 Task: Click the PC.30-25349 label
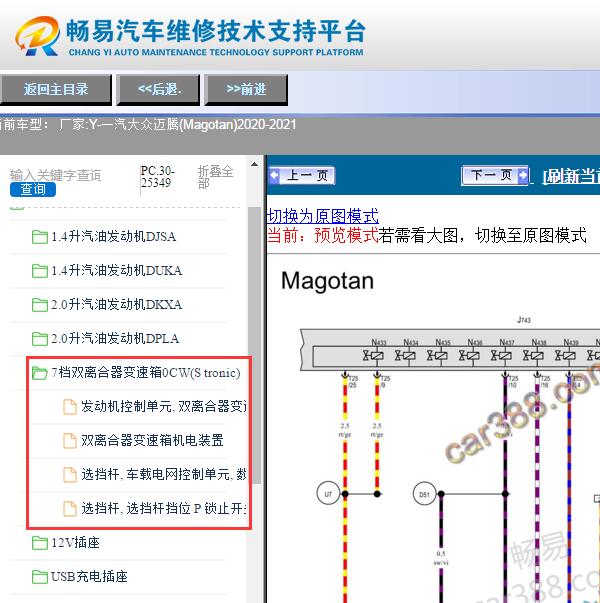tap(158, 176)
